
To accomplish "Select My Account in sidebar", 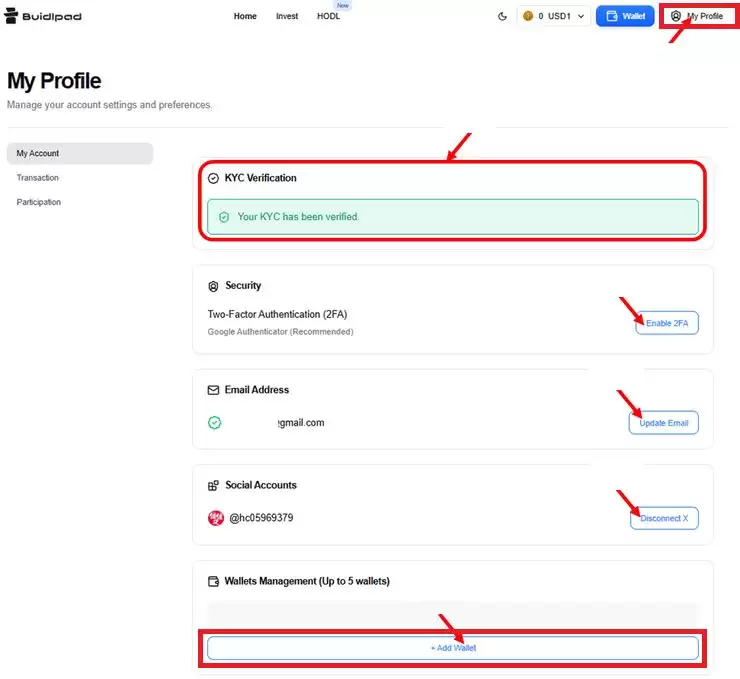I will pyautogui.click(x=79, y=153).
